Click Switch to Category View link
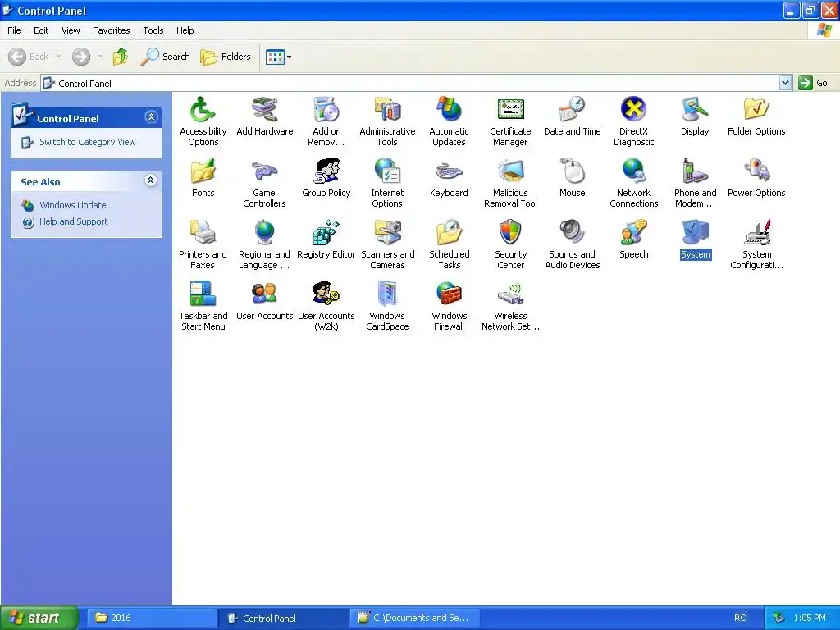 [87, 142]
